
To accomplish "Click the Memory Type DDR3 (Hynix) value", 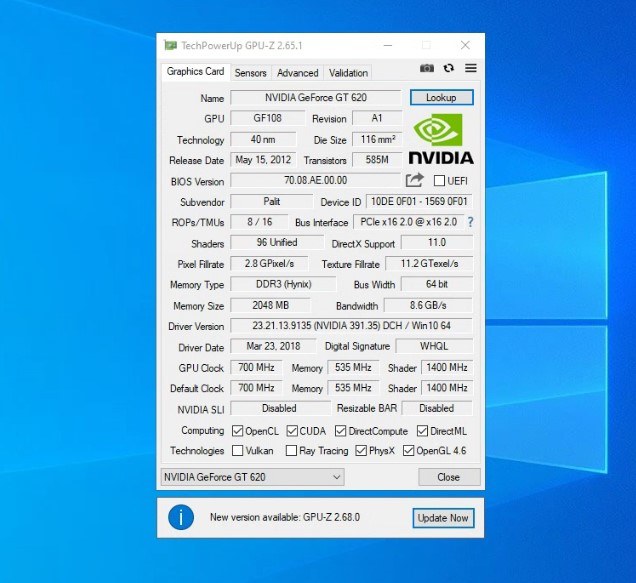I will tap(283, 284).
